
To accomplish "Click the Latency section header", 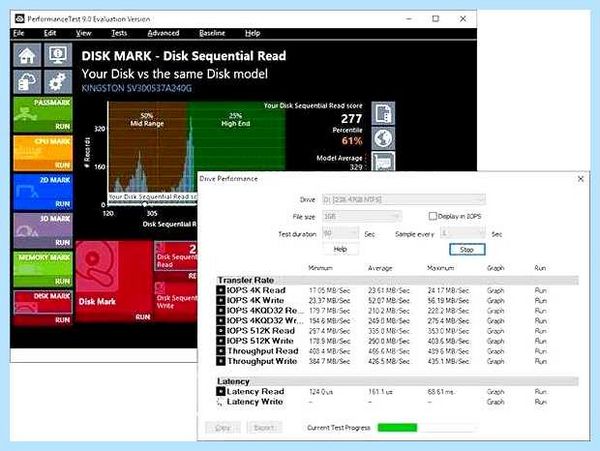I will (397, 381).
